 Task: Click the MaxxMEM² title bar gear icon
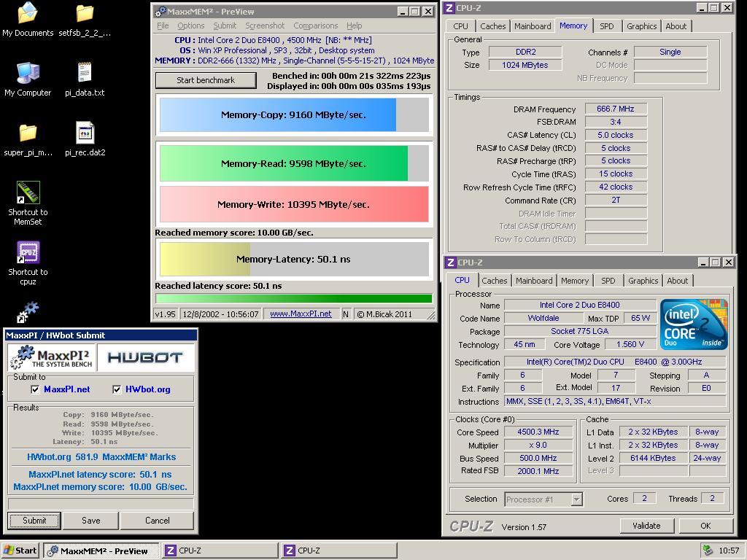[161, 12]
